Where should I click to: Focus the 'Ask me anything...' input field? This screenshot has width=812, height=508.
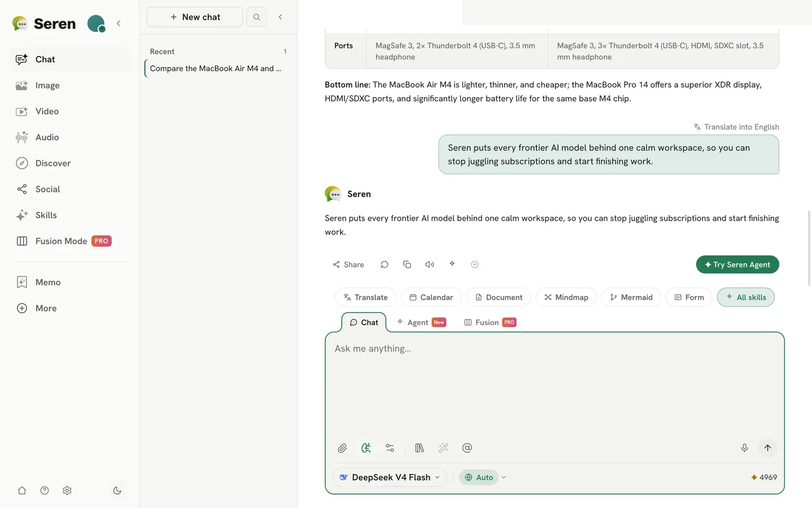click(x=554, y=387)
